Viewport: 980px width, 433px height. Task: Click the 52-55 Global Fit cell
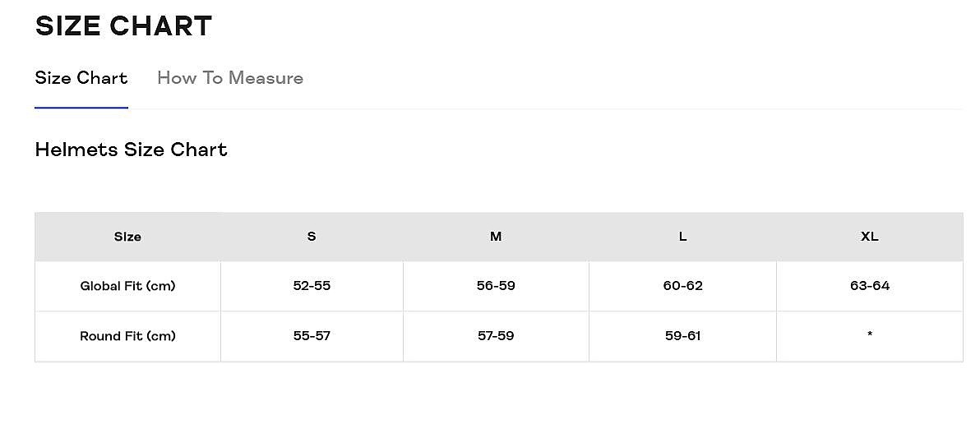312,286
